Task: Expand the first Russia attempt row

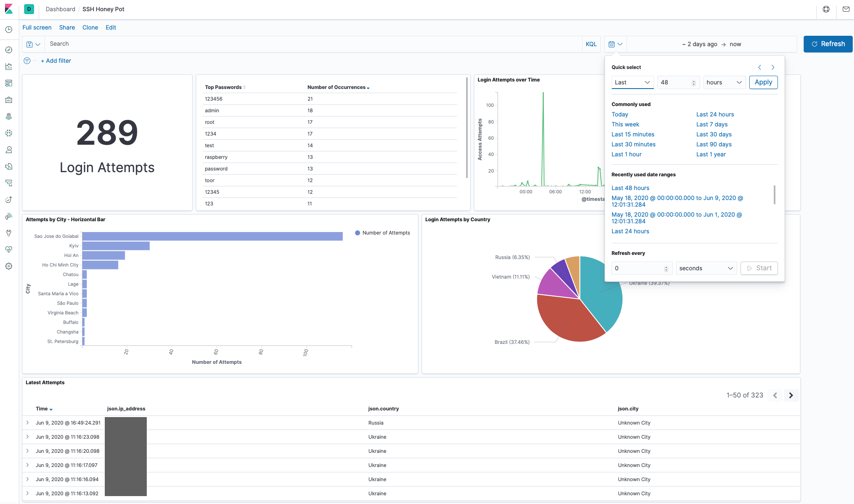Action: coord(27,422)
